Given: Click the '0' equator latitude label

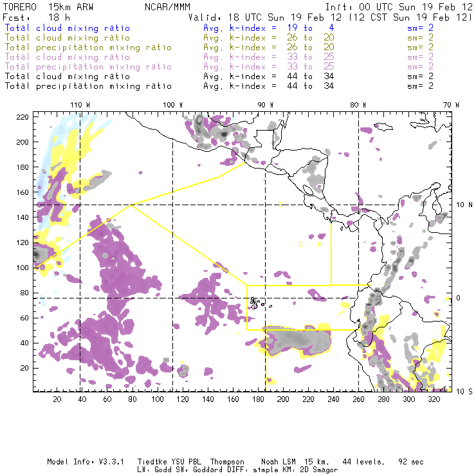Looking at the screenshot, I should point(458,298).
